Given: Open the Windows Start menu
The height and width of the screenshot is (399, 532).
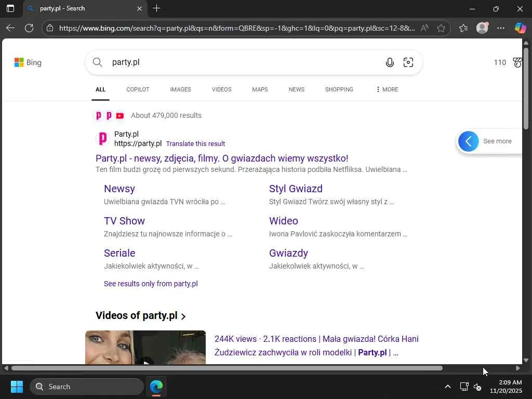Looking at the screenshot, I should pyautogui.click(x=17, y=387).
